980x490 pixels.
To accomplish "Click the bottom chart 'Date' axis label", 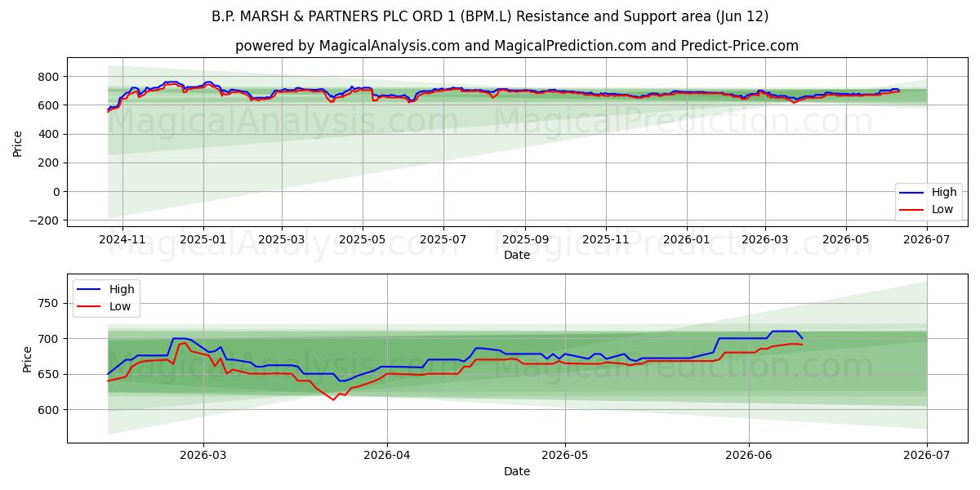I will coord(517,471).
